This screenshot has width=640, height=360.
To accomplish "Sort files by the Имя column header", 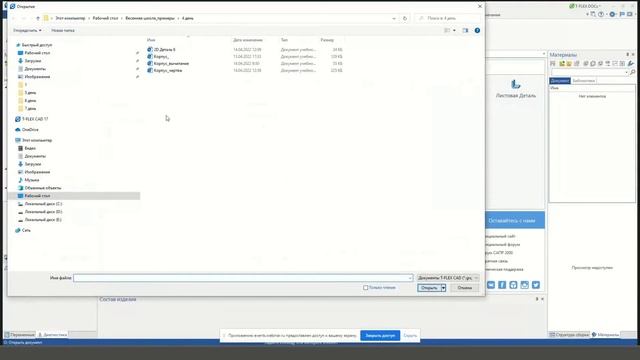I will tap(151, 40).
